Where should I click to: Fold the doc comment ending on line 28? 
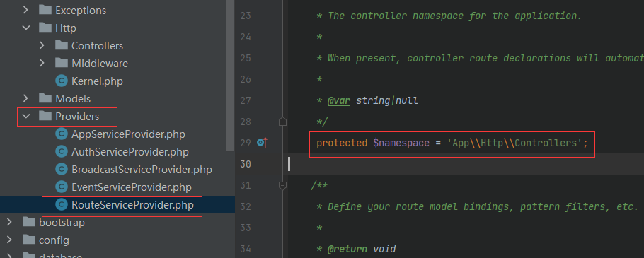tap(282, 122)
